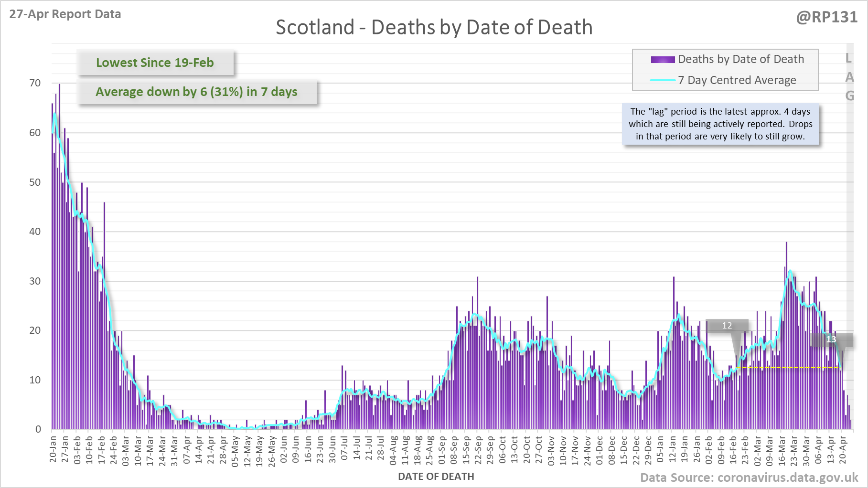The height and width of the screenshot is (488, 868).
Task: Click the 01-Sep label on the date axis
Action: (442, 449)
